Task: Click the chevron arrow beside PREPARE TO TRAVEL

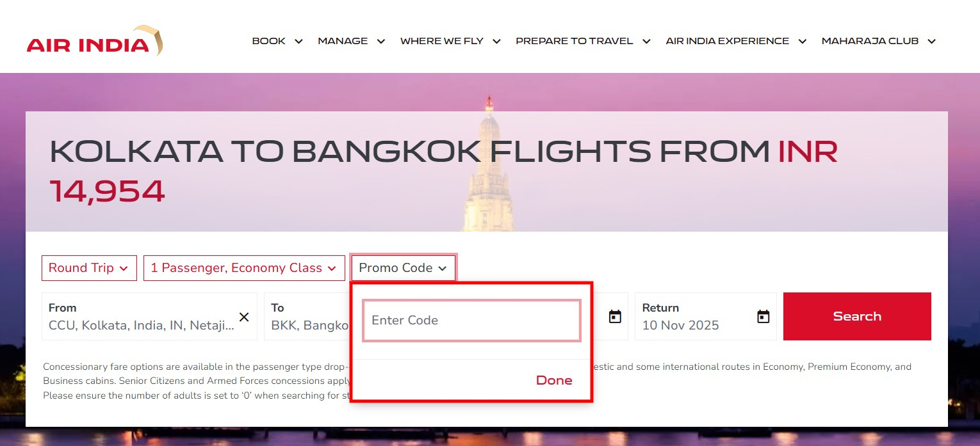Action: (x=646, y=42)
